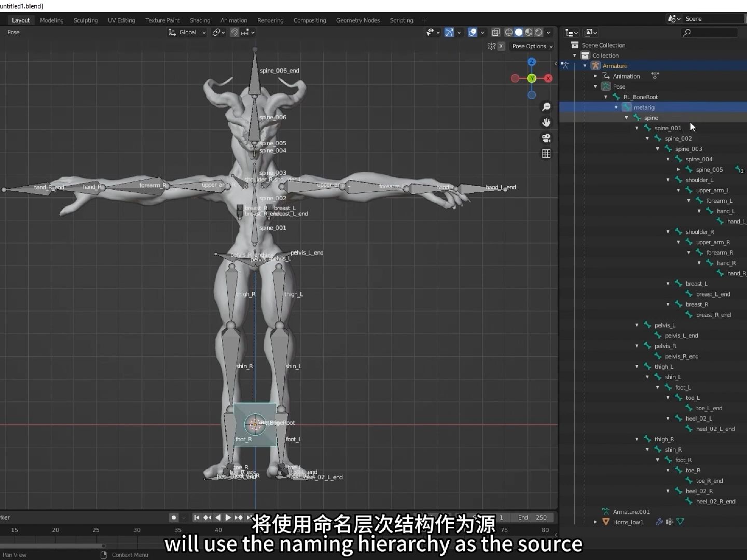Open the pivot point dropdown
747x560 pixels.
point(218,32)
